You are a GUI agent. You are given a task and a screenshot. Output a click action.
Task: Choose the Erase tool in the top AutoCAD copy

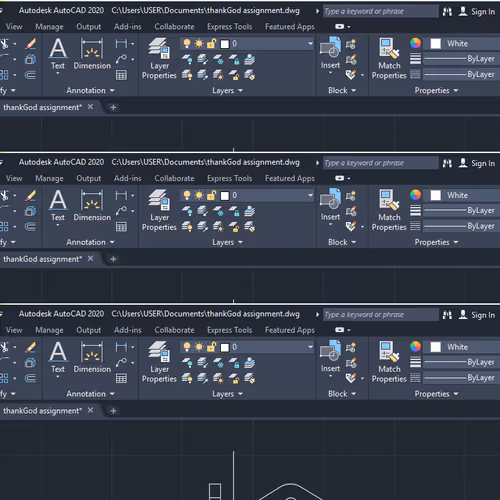[30, 44]
